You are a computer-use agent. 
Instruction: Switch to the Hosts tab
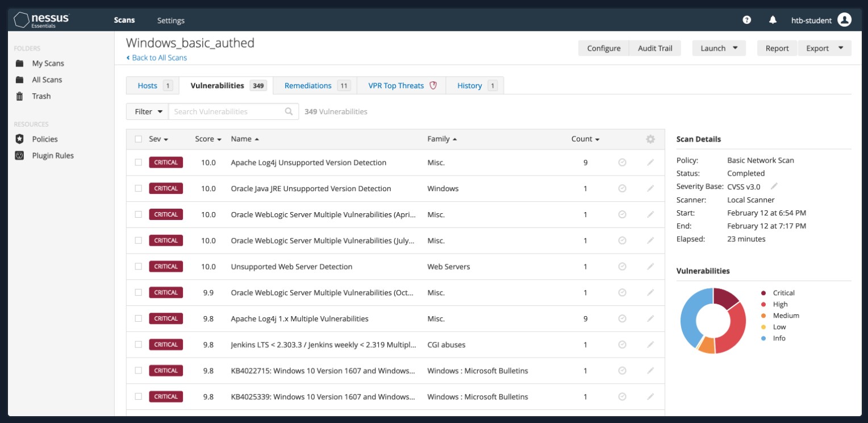pos(153,85)
